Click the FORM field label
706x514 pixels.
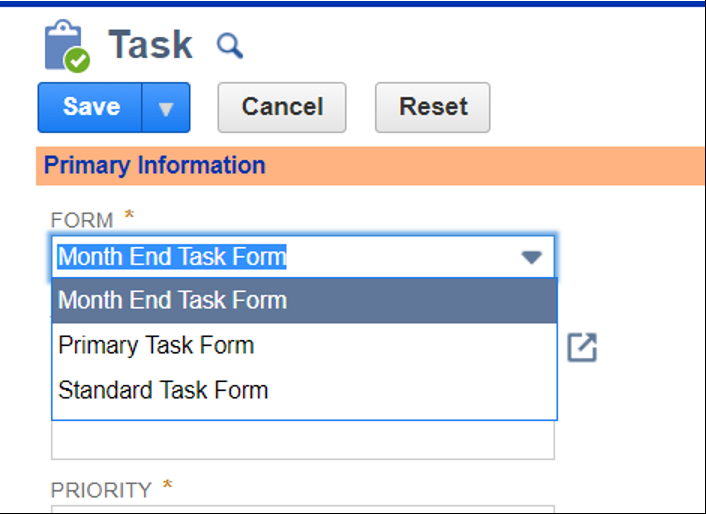pyautogui.click(x=82, y=220)
